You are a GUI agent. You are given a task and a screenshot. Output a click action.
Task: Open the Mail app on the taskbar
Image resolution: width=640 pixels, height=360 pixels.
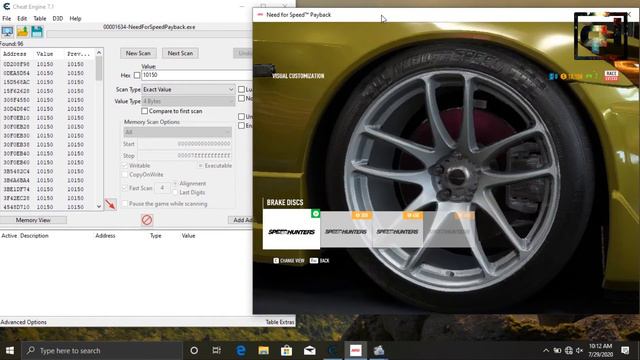(x=309, y=350)
